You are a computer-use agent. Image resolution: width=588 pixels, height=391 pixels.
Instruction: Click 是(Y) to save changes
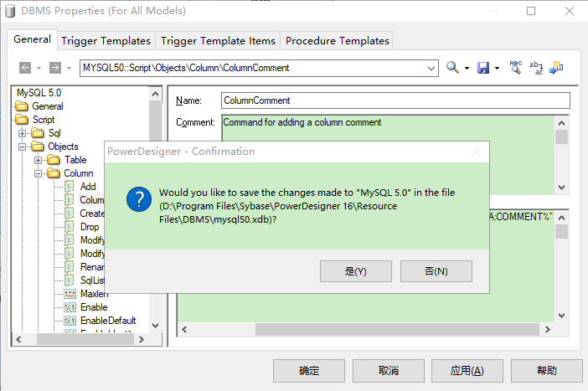tap(356, 271)
